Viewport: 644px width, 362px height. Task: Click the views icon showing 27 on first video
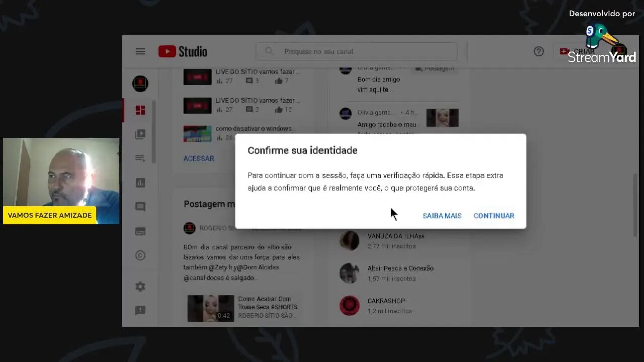(219, 81)
